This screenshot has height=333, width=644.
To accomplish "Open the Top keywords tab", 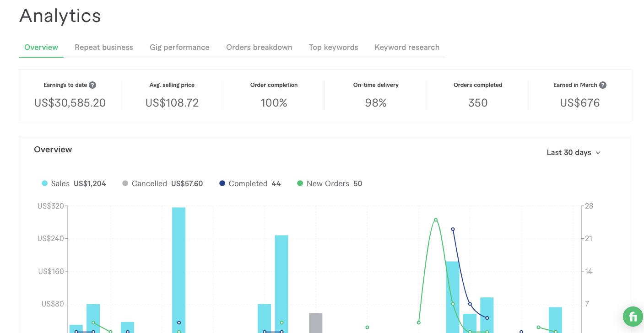I will (x=333, y=47).
